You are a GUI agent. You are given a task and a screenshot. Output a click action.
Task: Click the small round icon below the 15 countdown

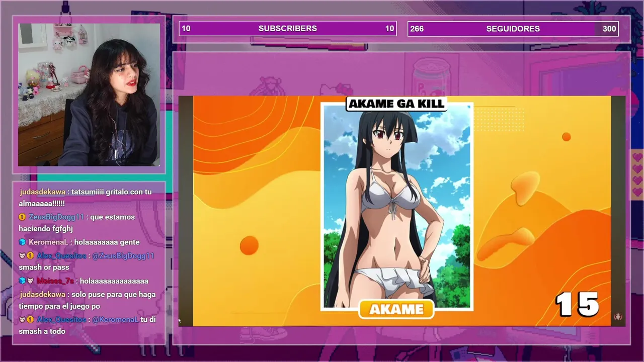click(618, 316)
